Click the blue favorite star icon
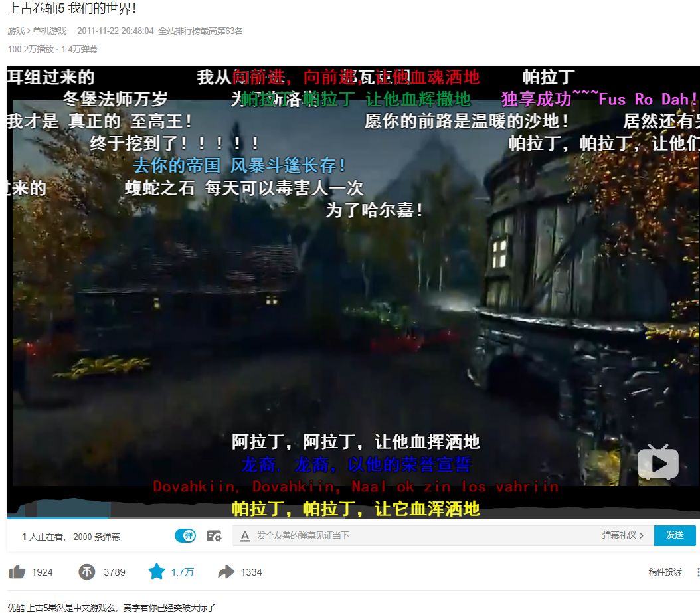This screenshot has height=613, width=700. click(x=156, y=571)
